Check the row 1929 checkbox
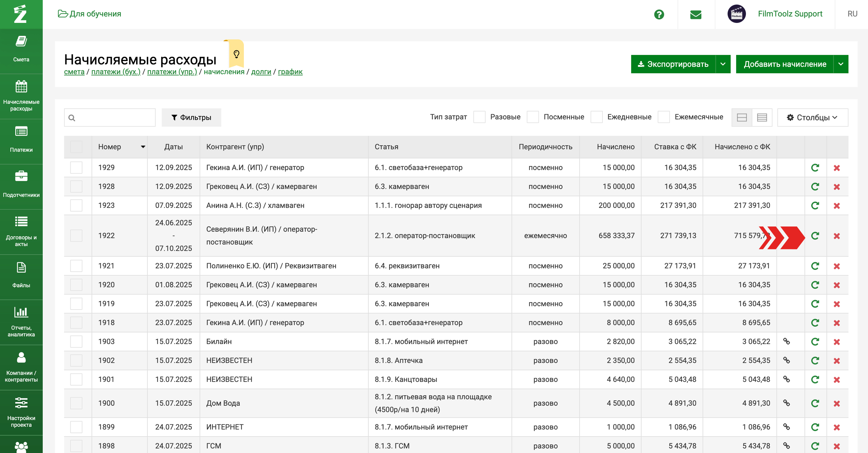The width and height of the screenshot is (868, 453). (76, 168)
